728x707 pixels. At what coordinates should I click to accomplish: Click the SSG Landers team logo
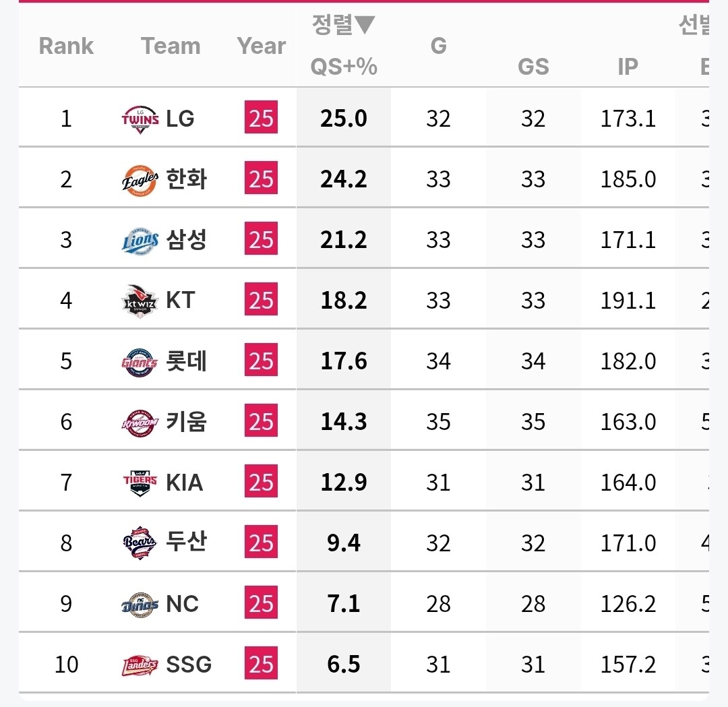pyautogui.click(x=140, y=665)
